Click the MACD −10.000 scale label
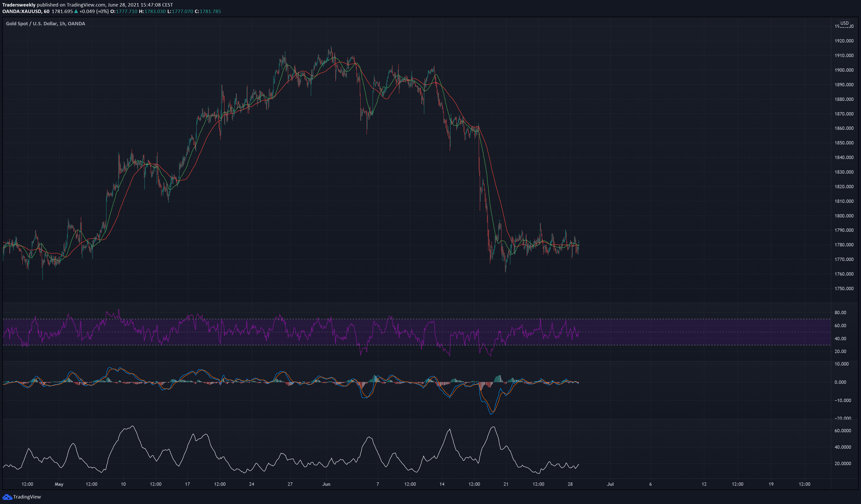861x504 pixels. point(842,400)
